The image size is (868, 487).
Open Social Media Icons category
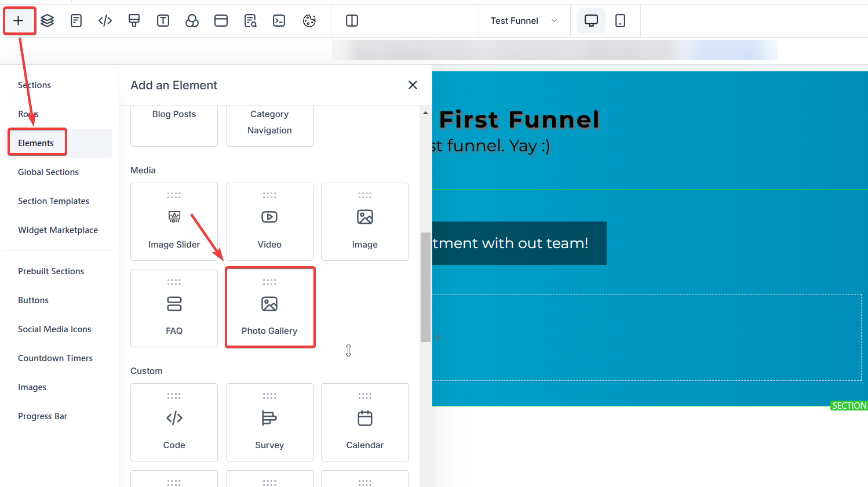pos(54,329)
